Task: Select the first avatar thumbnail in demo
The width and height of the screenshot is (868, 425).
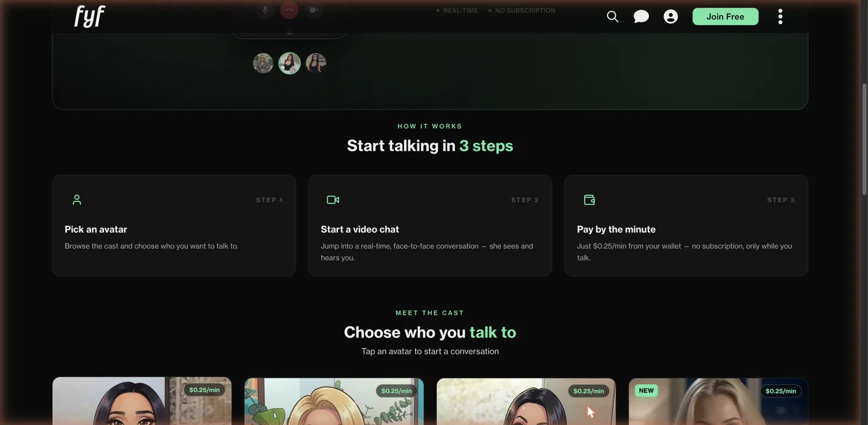Action: (263, 63)
